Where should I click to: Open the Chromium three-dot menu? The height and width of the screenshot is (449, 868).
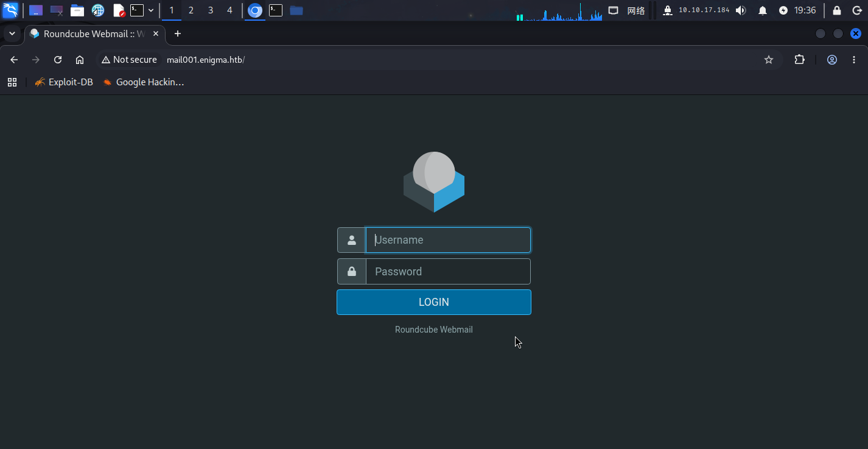coord(854,60)
